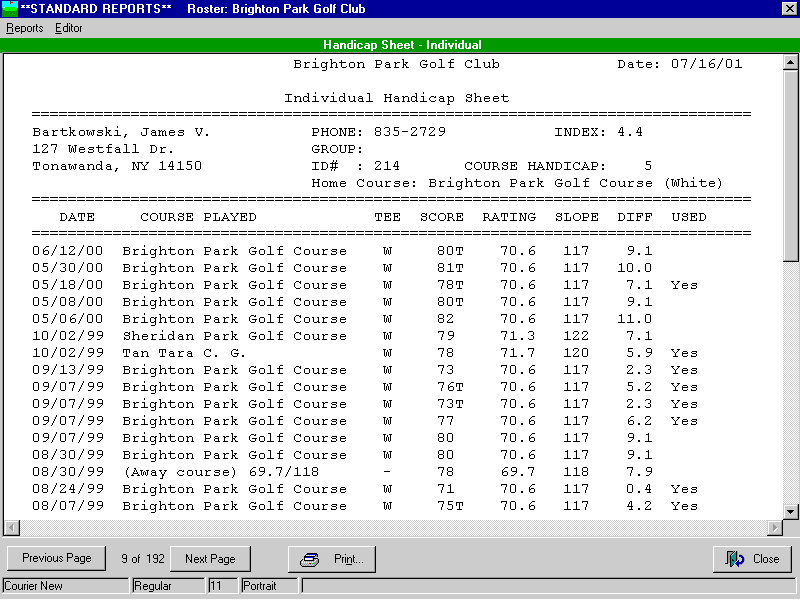
Task: Click the Portrait orientation field
Action: 268,586
